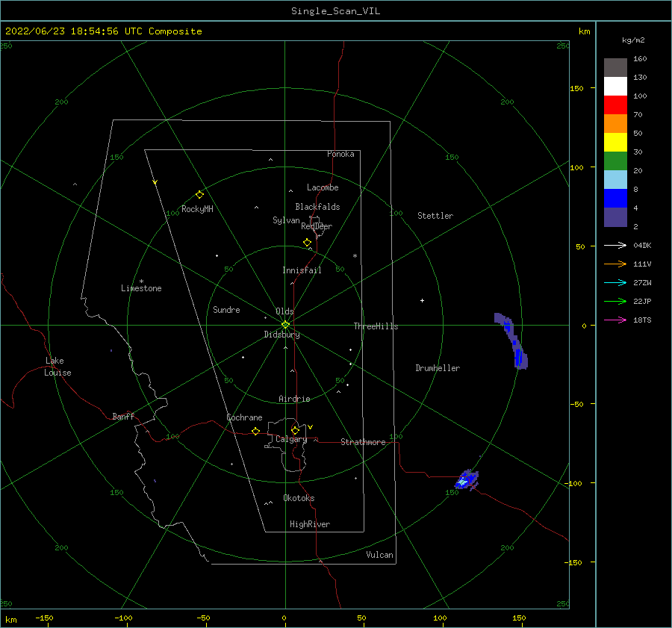The image size is (672, 628).
Task: Click the Ponoka label
Action: (340, 154)
